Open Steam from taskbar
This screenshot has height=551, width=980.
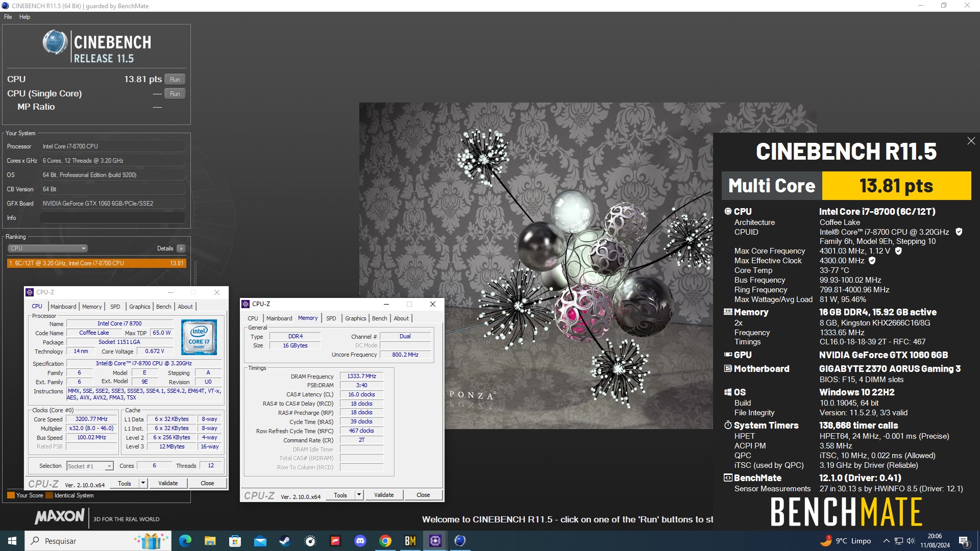[x=285, y=541]
